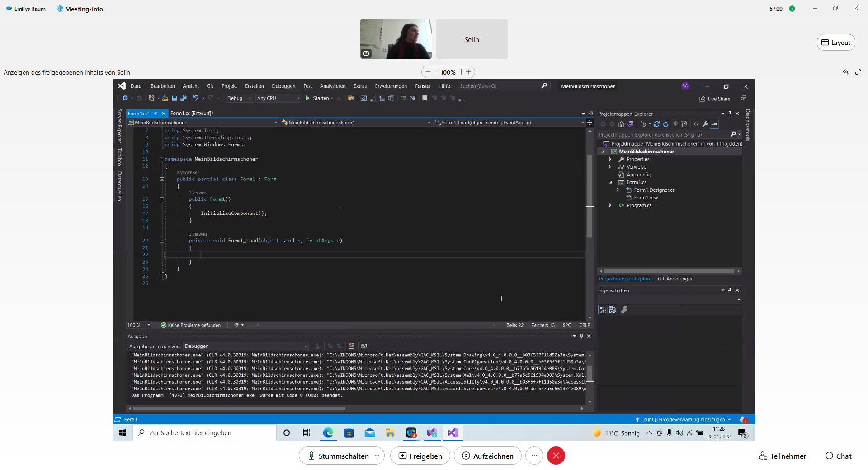Click Sync with Active Document icon
Image resolution: width=868 pixels, height=470 pixels.
pyautogui.click(x=656, y=124)
